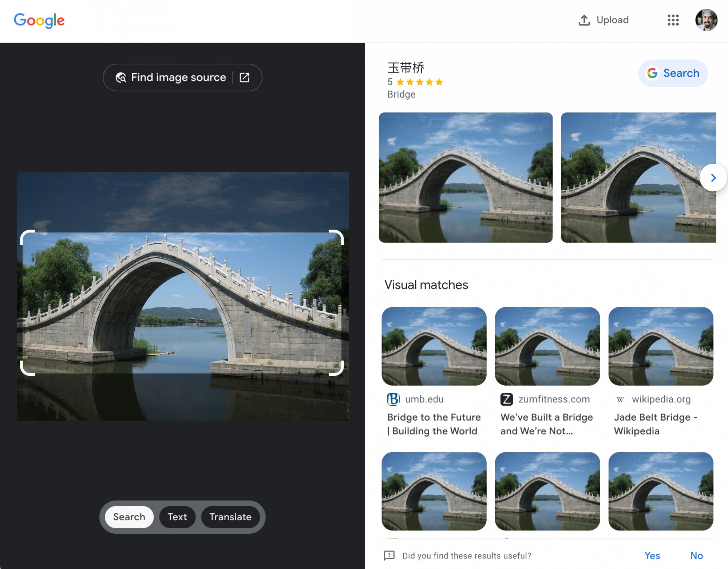The width and height of the screenshot is (728, 569).
Task: Expand more result images with right chevron arrow
Action: (713, 178)
